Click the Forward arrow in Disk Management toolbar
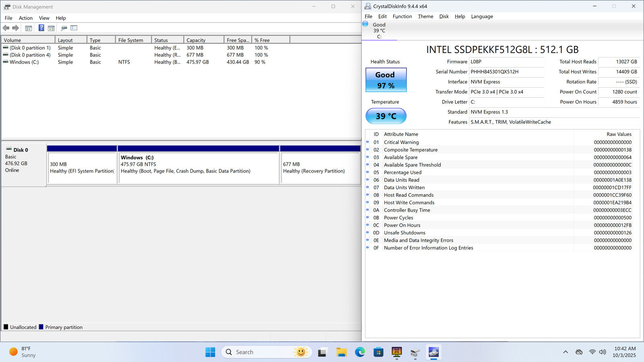Screen dimensions: 644x362 pos(16,28)
